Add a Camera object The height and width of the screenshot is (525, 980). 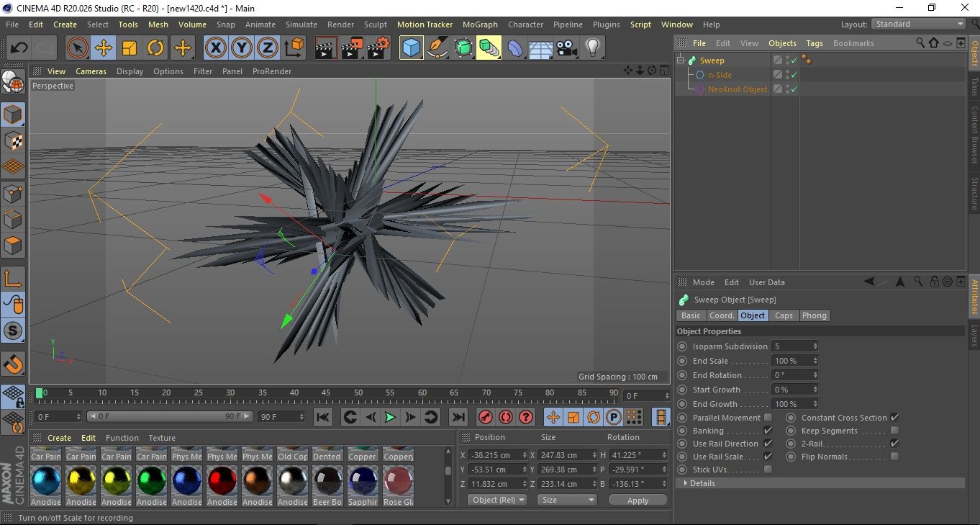[x=566, y=48]
